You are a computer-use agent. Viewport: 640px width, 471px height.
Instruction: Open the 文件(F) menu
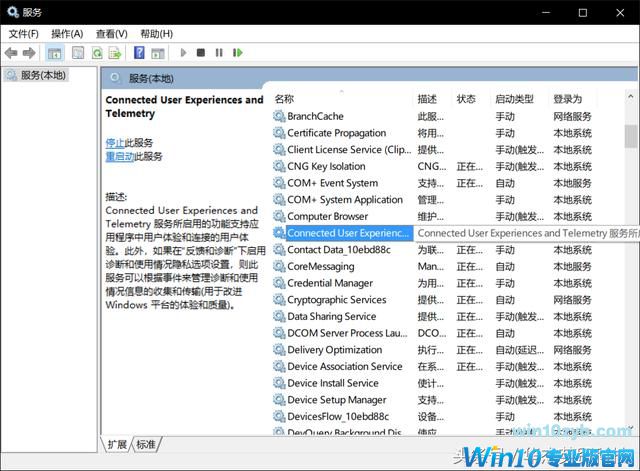24,34
